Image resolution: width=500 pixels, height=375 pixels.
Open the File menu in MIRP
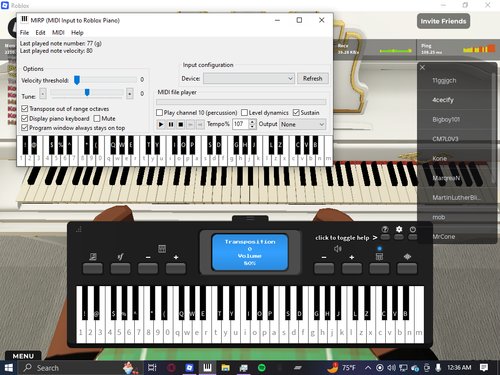click(24, 33)
